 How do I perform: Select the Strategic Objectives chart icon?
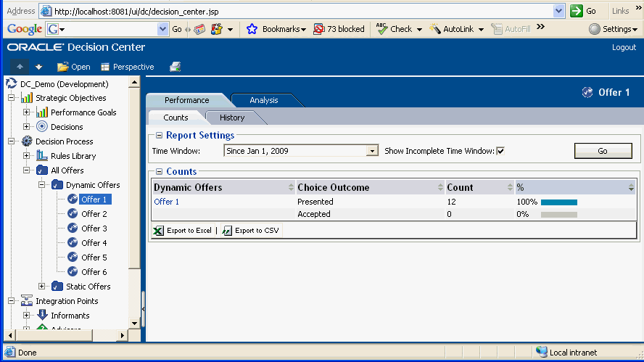pos(27,98)
